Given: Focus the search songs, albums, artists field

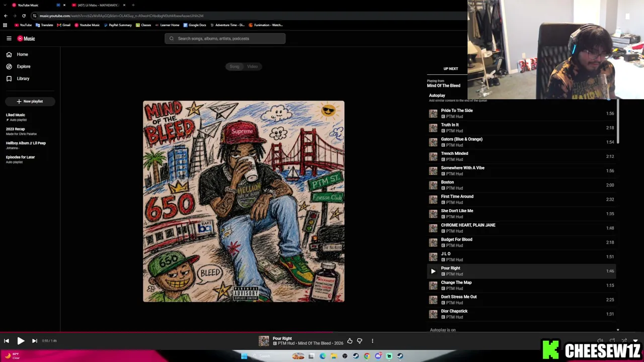Looking at the screenshot, I should tap(225, 38).
